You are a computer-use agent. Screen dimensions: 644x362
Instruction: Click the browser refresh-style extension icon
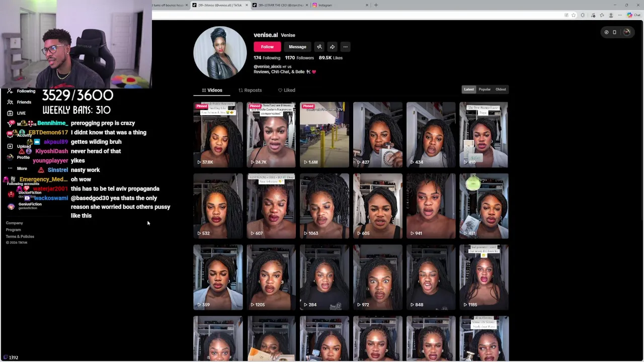(583, 15)
